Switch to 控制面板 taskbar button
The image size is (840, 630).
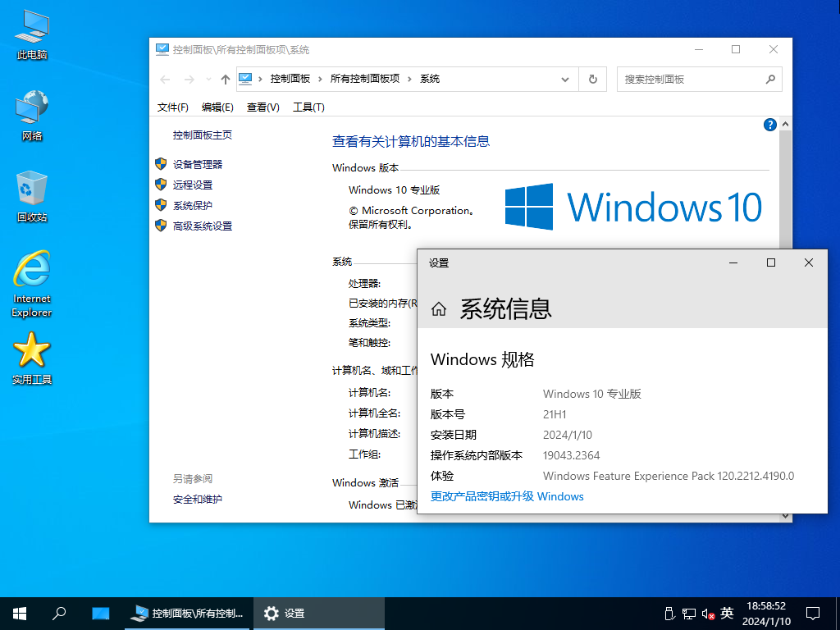187,614
